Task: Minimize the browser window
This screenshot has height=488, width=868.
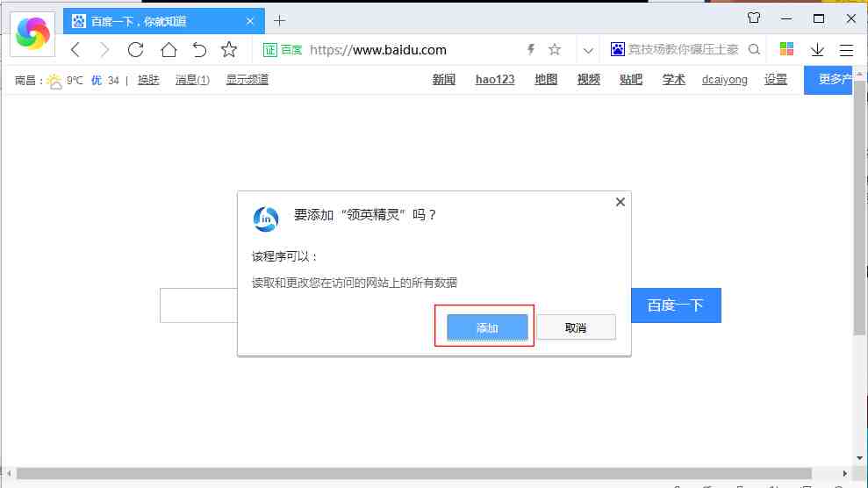Action: coord(786,18)
